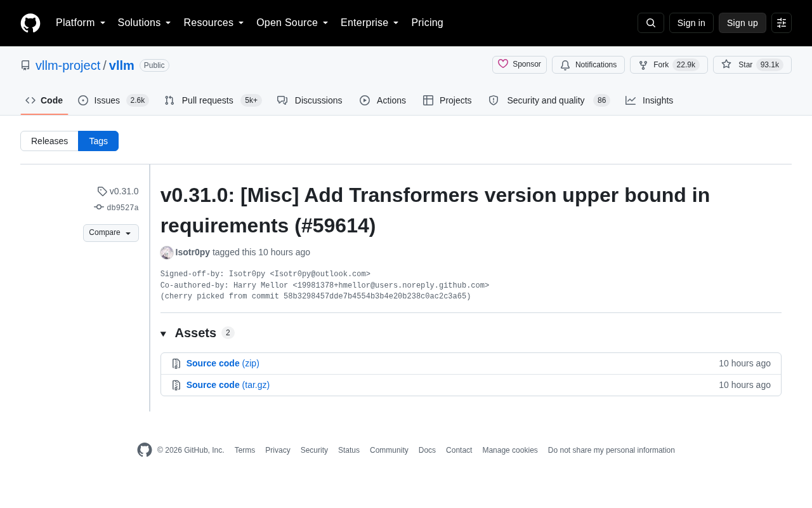Click the Notifications button
This screenshot has width=812, height=508.
[588, 65]
